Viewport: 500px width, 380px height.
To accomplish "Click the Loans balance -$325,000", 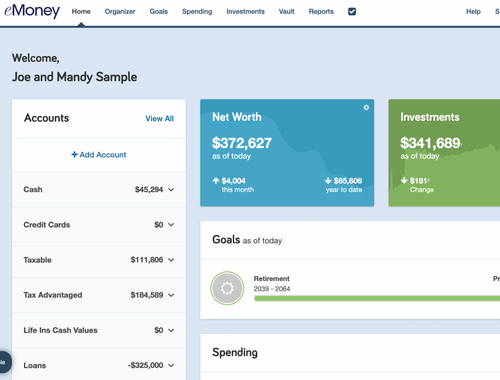I will tap(146, 365).
